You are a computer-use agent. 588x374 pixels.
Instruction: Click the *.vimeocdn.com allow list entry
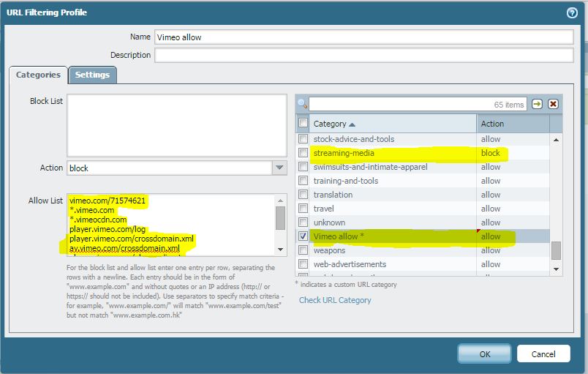[98, 220]
